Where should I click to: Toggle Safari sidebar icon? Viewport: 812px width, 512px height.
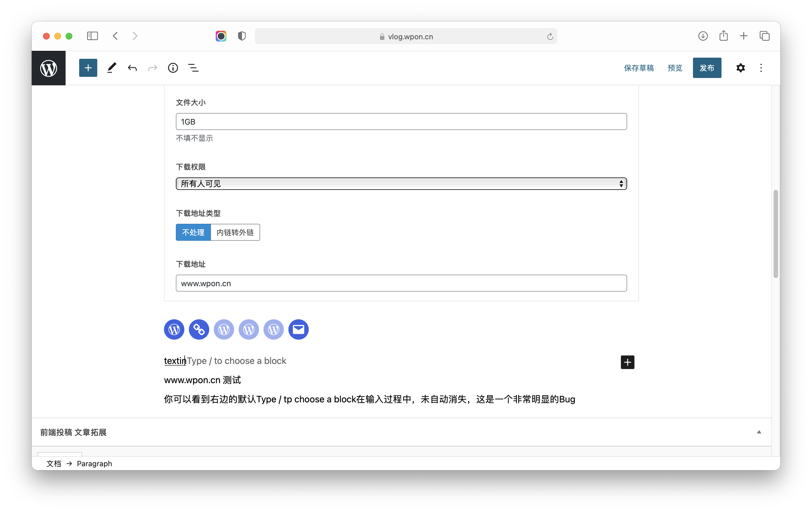(x=92, y=36)
